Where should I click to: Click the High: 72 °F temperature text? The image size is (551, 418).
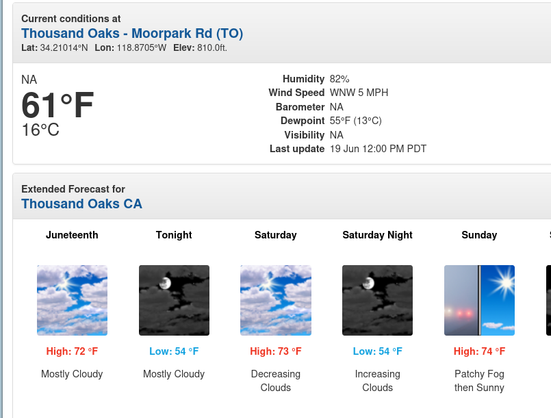click(72, 351)
